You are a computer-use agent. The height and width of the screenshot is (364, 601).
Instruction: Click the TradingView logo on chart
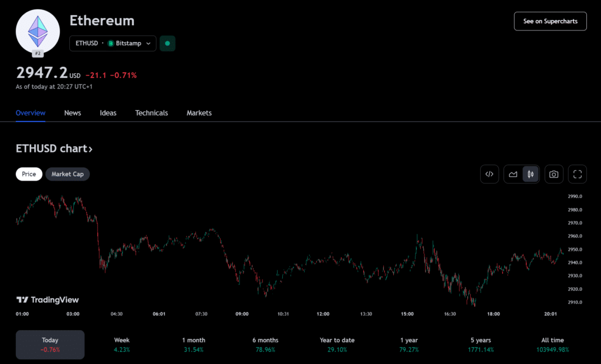[x=48, y=300]
